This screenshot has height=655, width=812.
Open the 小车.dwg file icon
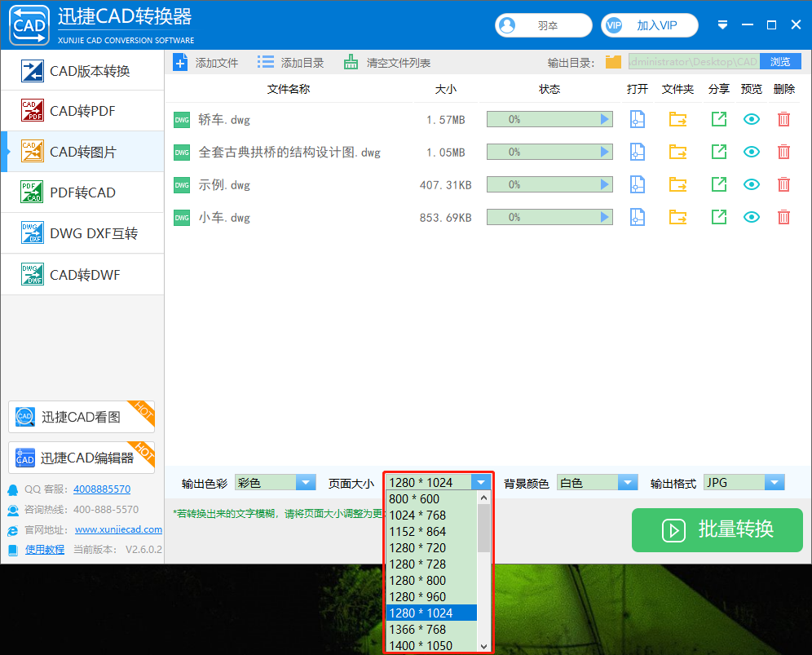click(x=637, y=218)
